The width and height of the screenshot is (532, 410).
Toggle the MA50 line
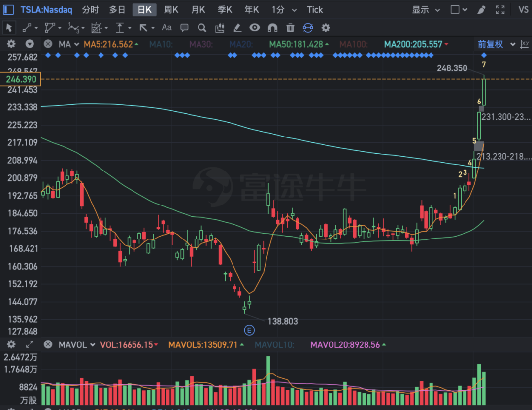(x=299, y=44)
